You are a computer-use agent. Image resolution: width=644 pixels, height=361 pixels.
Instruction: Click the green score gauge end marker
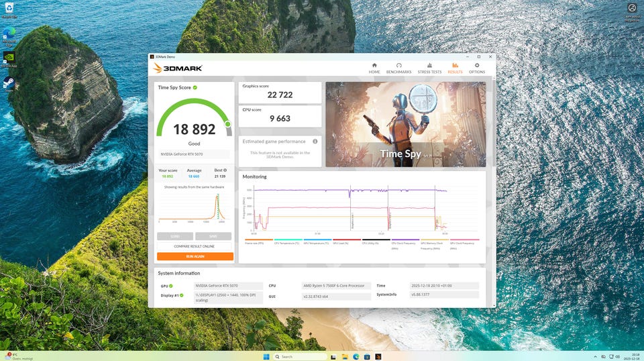227,124
